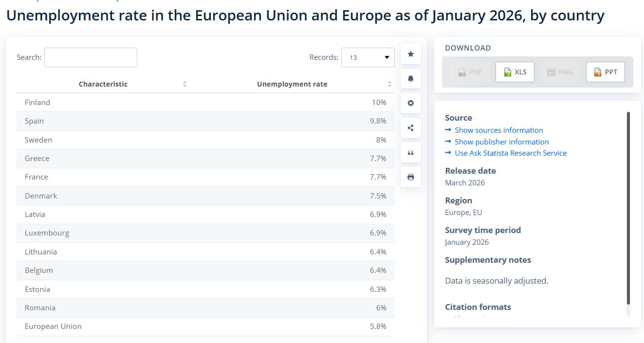Click the greyed PNG download button
The image size is (644, 343).
(x=560, y=72)
